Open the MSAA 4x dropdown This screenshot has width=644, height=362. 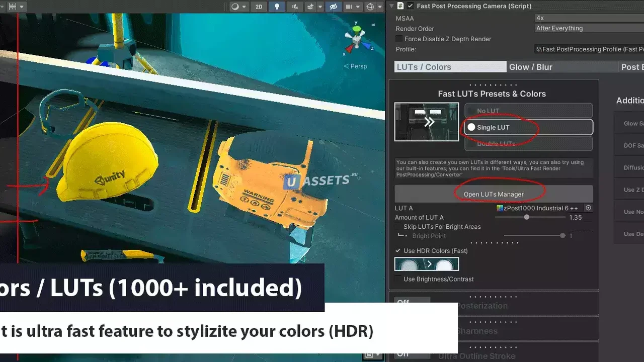click(x=590, y=18)
